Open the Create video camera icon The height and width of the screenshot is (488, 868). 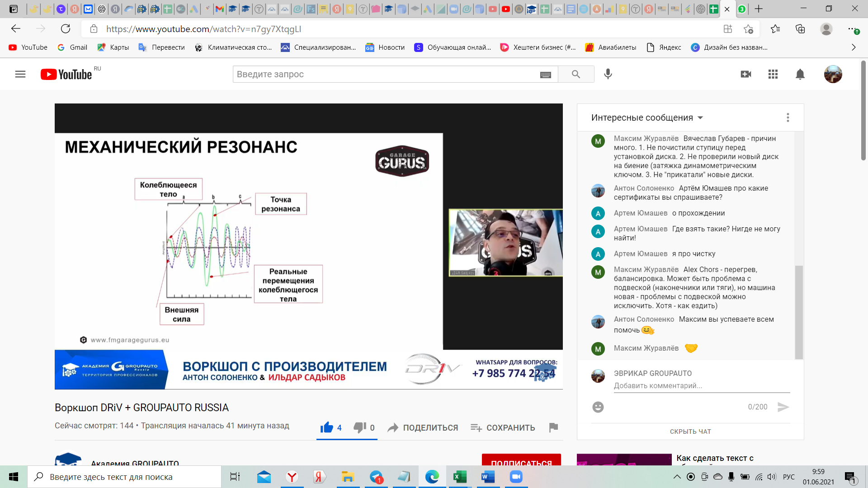click(x=746, y=74)
